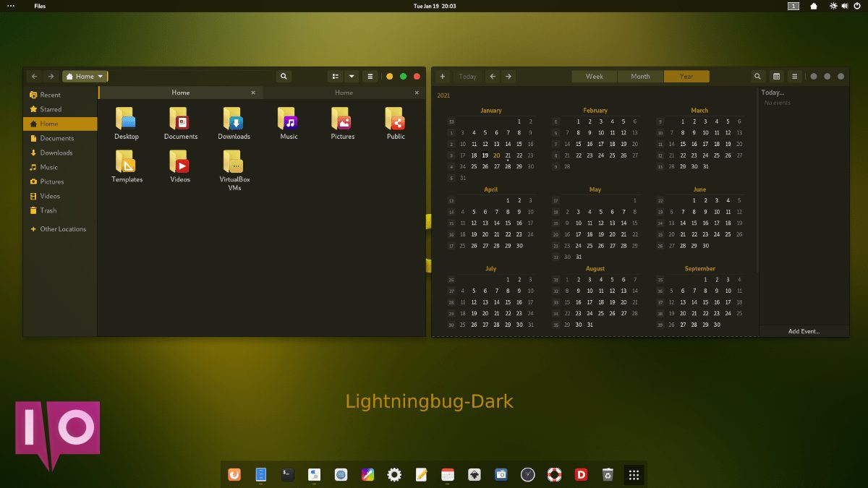Viewport: 868px width, 488px height.
Task: Open Music in the sidebar
Action: [x=60, y=167]
